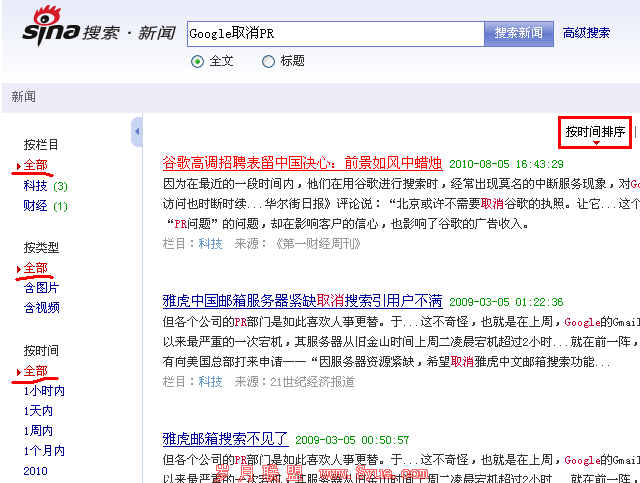Filter by 财经 (1) category

click(x=45, y=206)
